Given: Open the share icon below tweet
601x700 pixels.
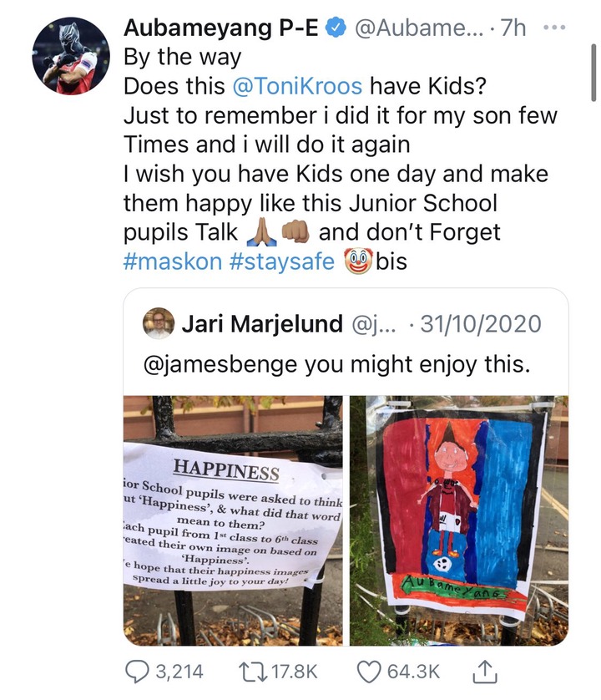Looking at the screenshot, I should pos(484,672).
